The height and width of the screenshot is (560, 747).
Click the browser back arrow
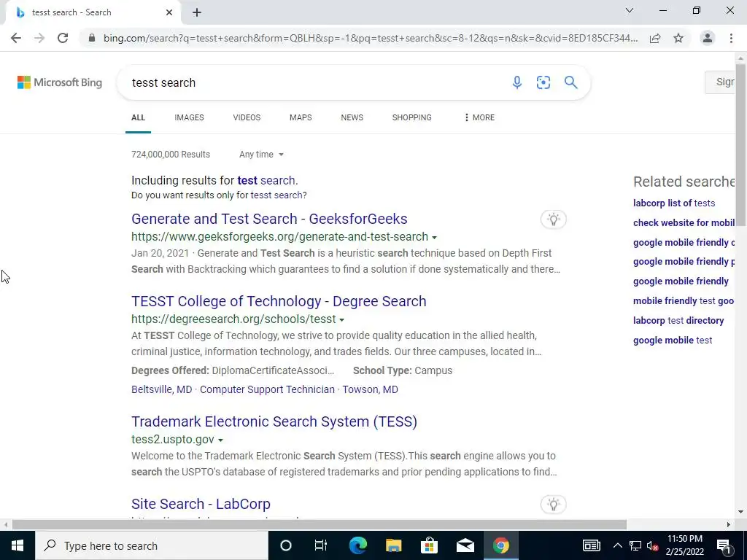click(16, 38)
